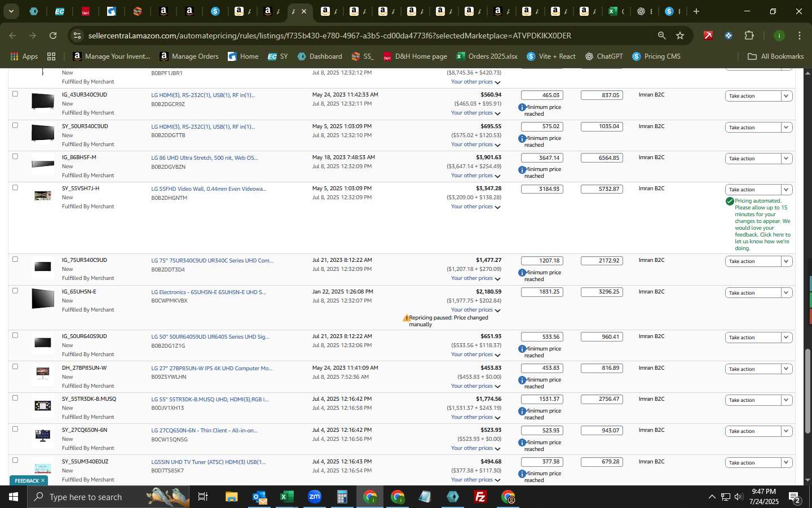Bookmark this page with the star icon

680,36
